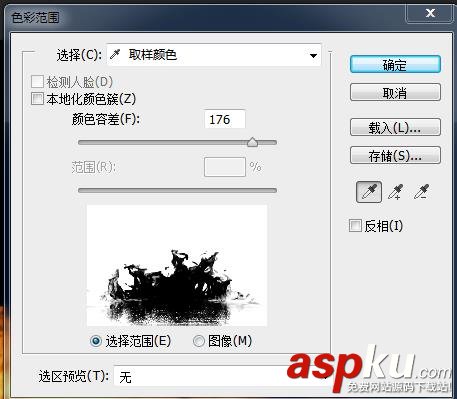
Task: Select the Eyedropper sampling tool
Action: [x=369, y=192]
